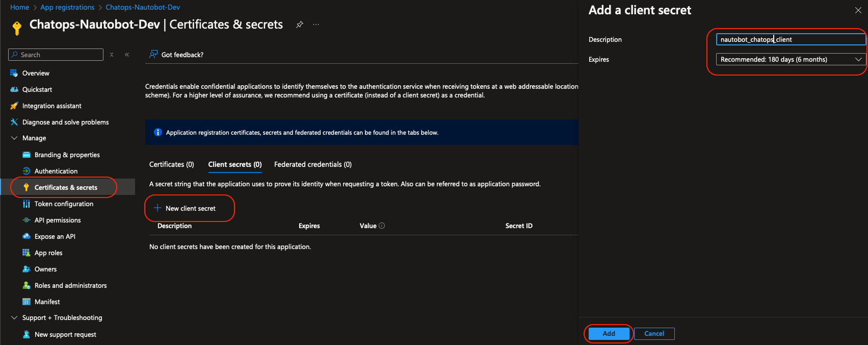This screenshot has width=868, height=345.
Task: Click the Integration assistant rocket icon
Action: point(14,106)
